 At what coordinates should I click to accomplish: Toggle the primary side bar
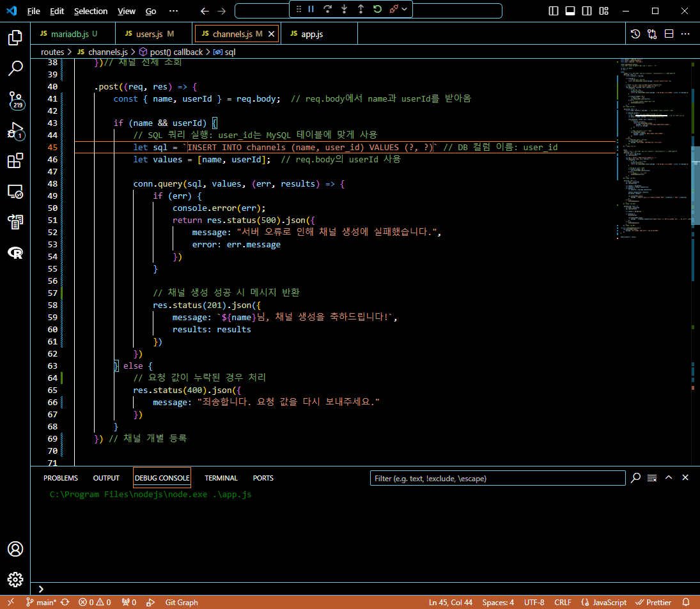[x=553, y=11]
